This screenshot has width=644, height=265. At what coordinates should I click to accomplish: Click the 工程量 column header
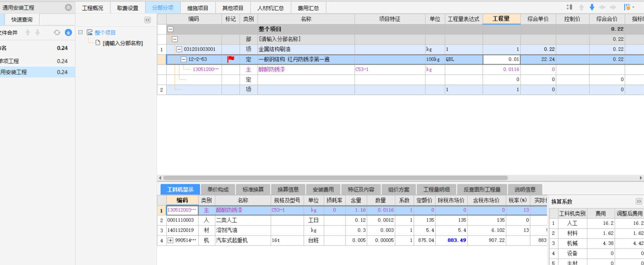502,19
